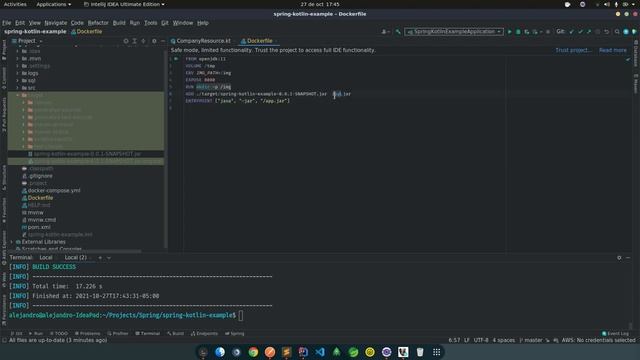Click the Git rollback arrow icon

[x=607, y=32]
